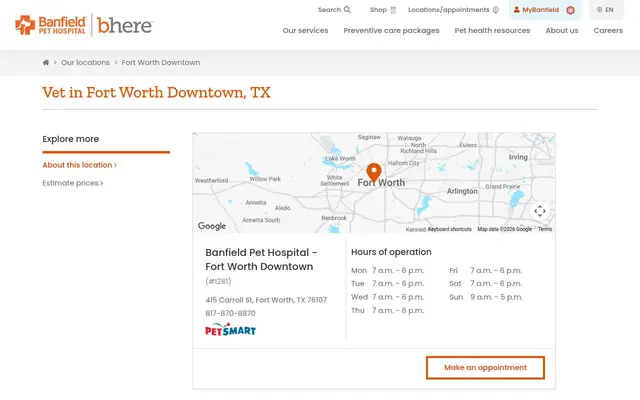Open the Shop link
The width and height of the screenshot is (640, 400).
pos(383,10)
